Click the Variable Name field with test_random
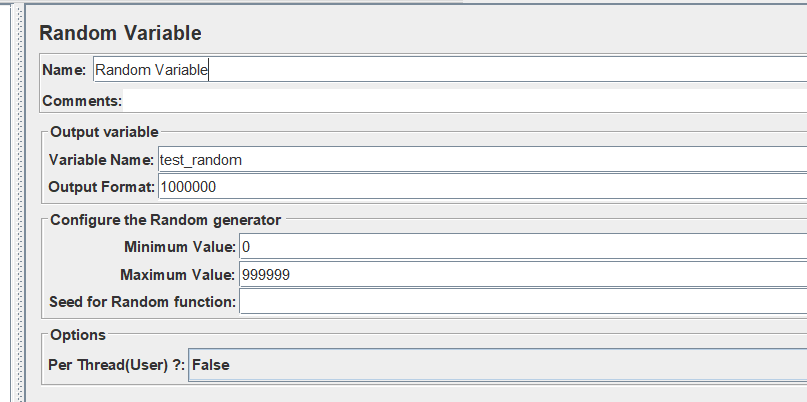 click(x=482, y=160)
